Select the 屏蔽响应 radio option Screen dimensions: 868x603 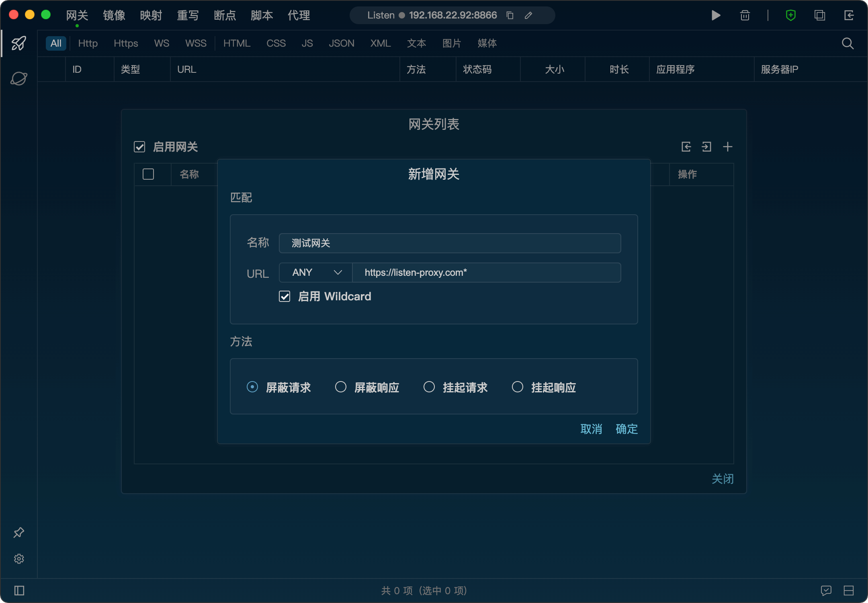[341, 387]
